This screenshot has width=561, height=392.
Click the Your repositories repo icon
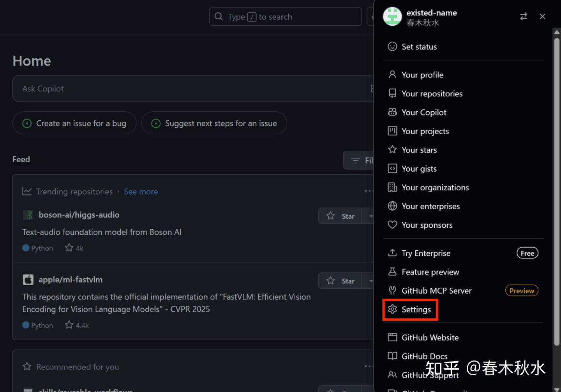(392, 93)
